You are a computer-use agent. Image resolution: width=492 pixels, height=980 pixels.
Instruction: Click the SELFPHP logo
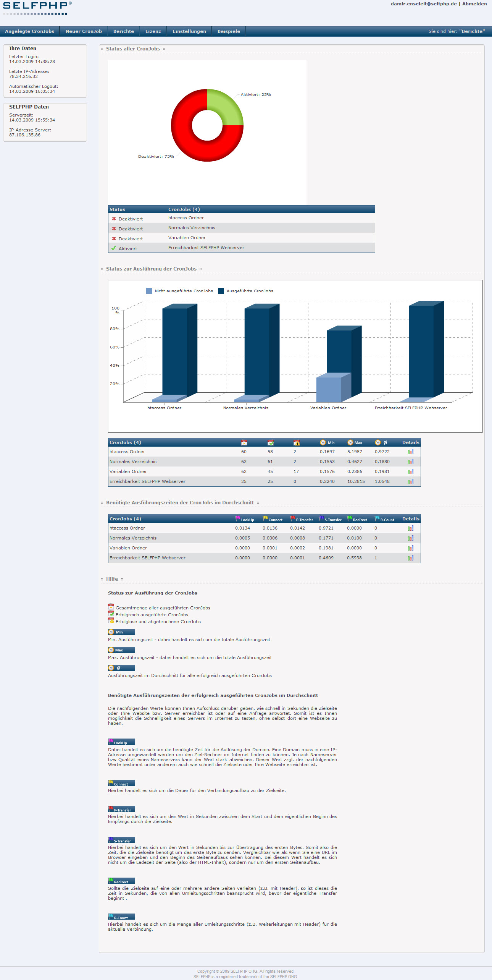(37, 8)
